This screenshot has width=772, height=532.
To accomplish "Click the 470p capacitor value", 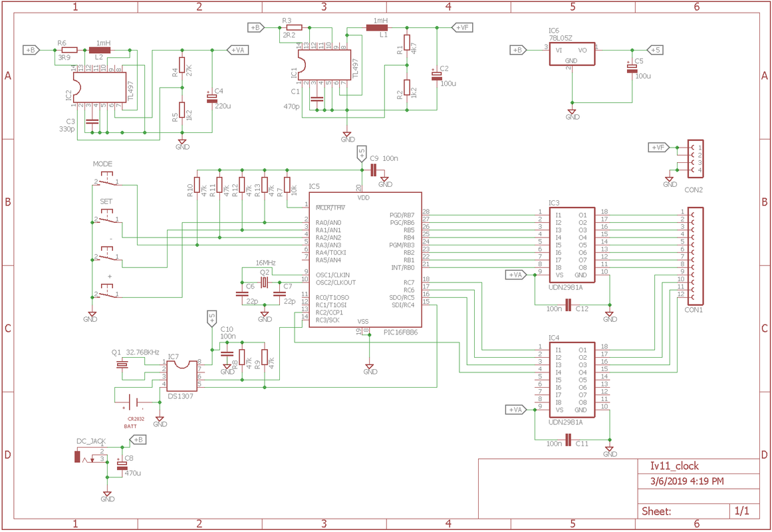I will (291, 106).
